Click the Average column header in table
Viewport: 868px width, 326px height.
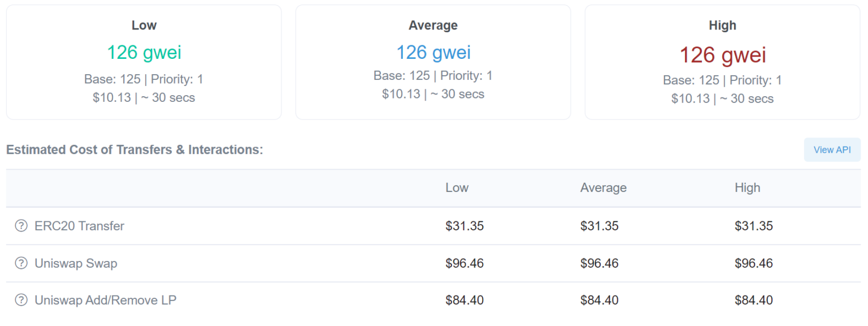[x=603, y=188]
